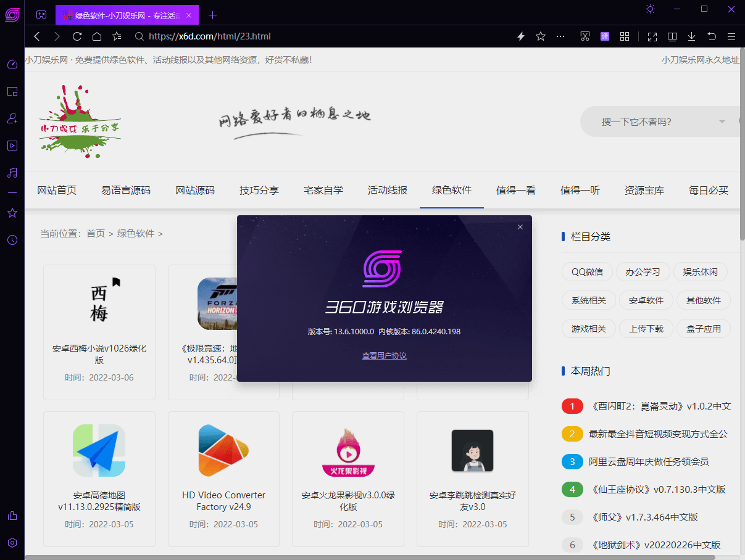
Task: Toggle the sun light/dark theme switch
Action: 650,9
